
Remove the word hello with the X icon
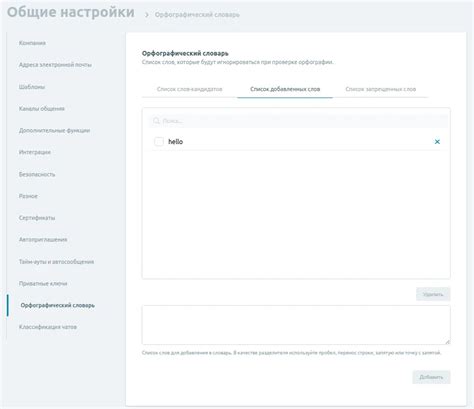point(437,142)
